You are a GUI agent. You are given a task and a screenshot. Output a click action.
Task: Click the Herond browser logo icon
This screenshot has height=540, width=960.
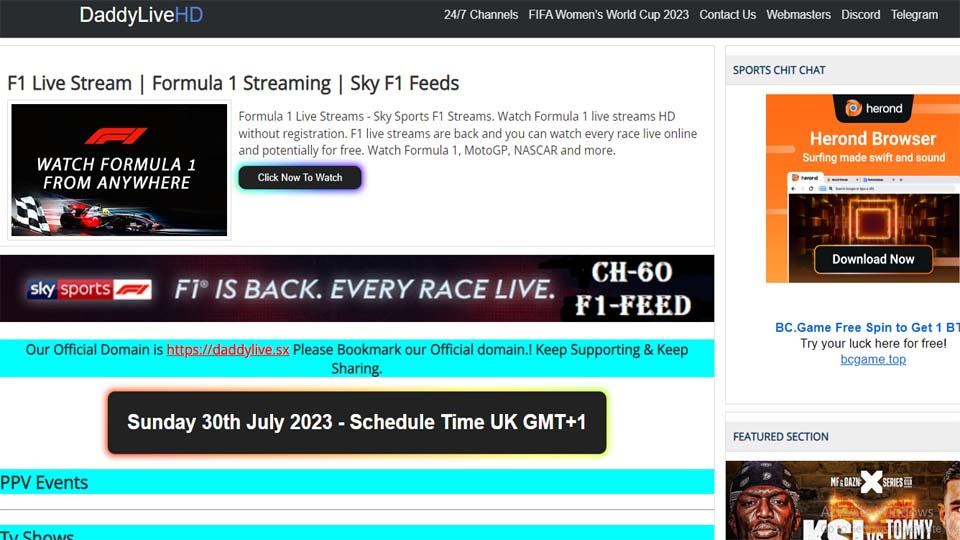853,108
